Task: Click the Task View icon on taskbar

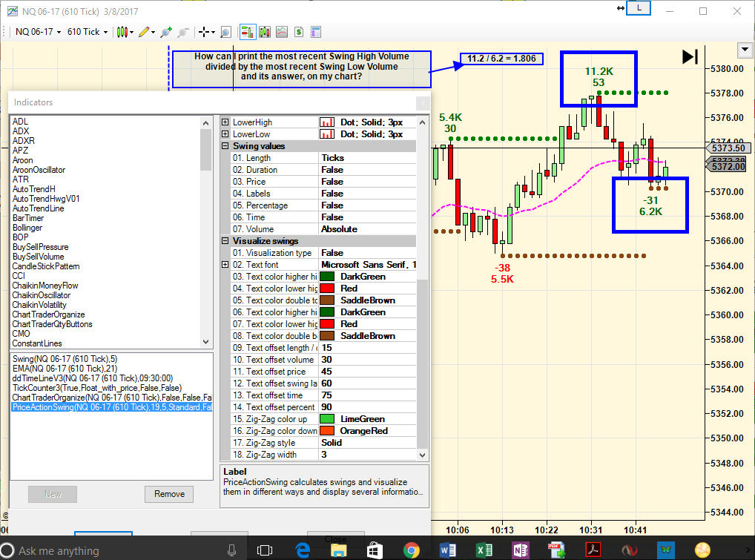Action: (265, 550)
